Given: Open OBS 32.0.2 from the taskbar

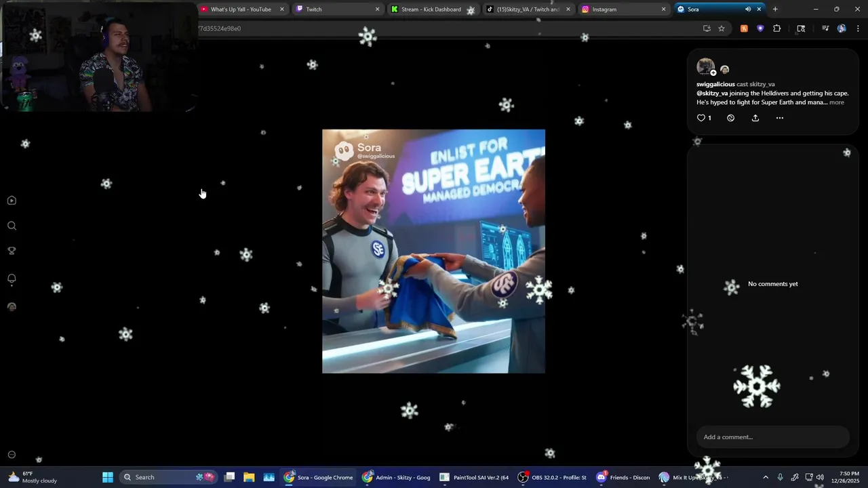Looking at the screenshot, I should [x=553, y=477].
